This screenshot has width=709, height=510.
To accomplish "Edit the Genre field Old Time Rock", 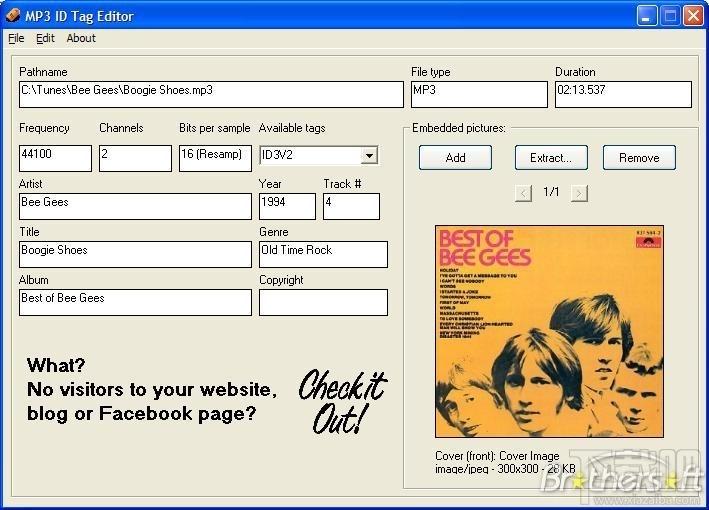I will tap(323, 254).
